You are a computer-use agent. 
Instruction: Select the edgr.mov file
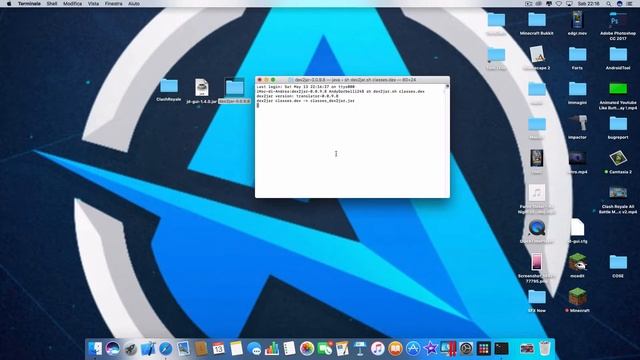pyautogui.click(x=577, y=23)
